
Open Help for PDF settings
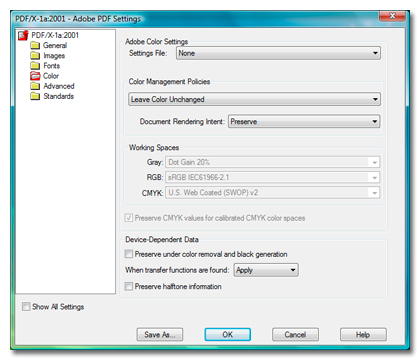pyautogui.click(x=363, y=334)
